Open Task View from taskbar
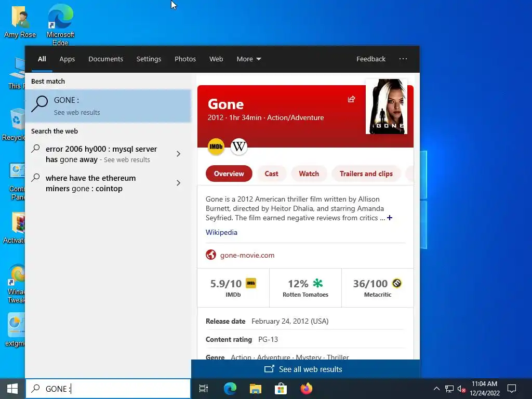 click(204, 389)
